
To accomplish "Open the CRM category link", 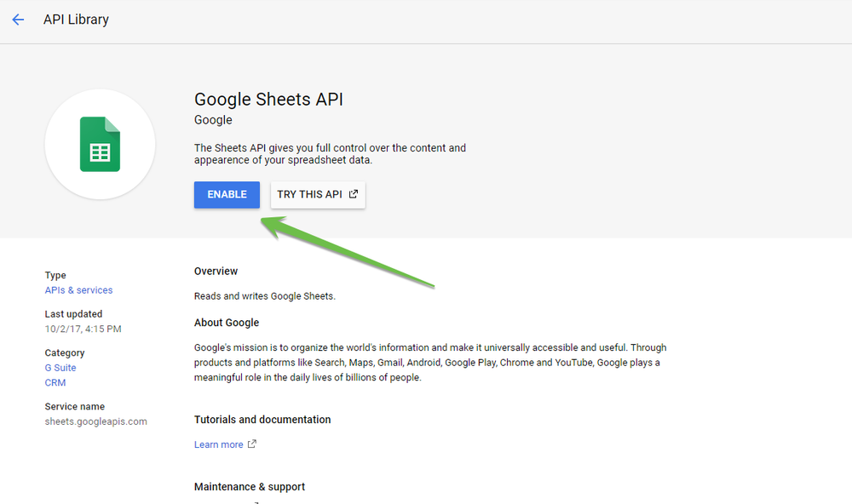I will (x=55, y=382).
